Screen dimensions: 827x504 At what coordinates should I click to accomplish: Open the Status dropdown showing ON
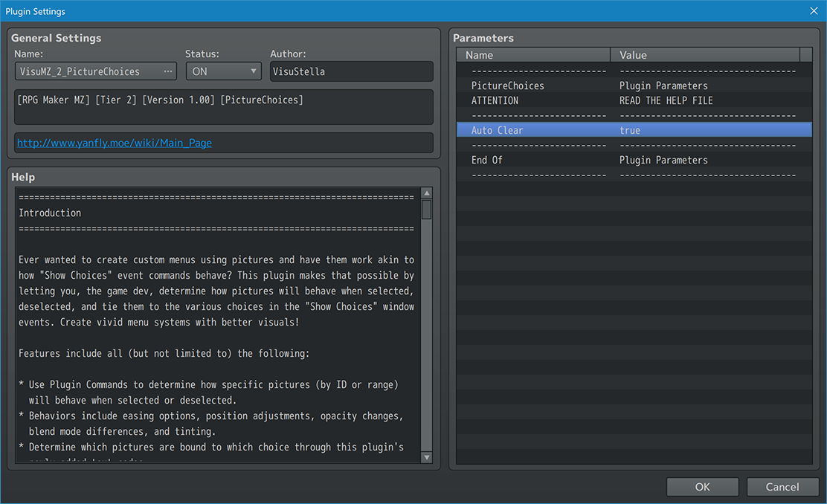tap(223, 71)
